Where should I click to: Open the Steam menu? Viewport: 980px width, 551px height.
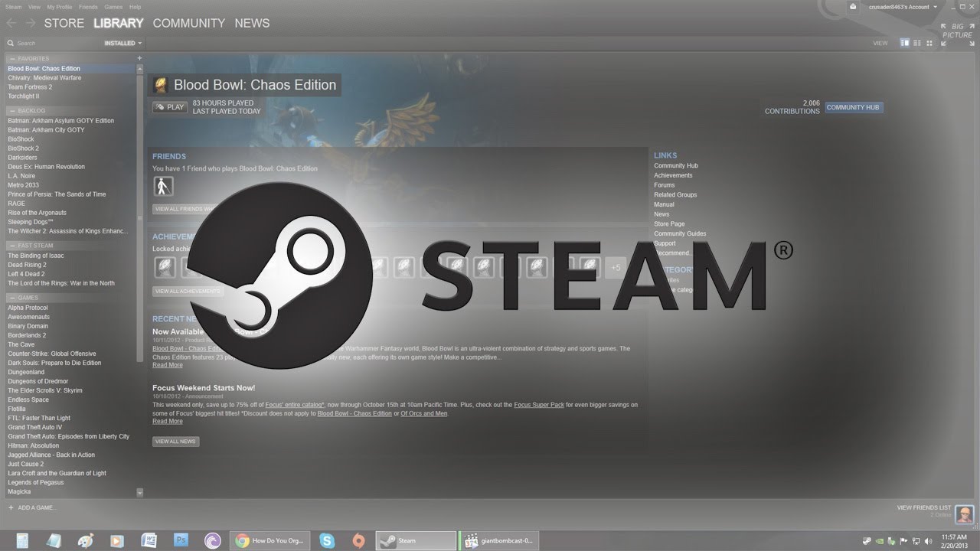click(13, 7)
